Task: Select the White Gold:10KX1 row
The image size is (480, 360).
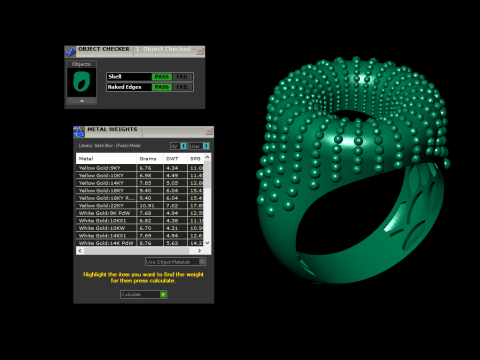Action: tap(140, 221)
